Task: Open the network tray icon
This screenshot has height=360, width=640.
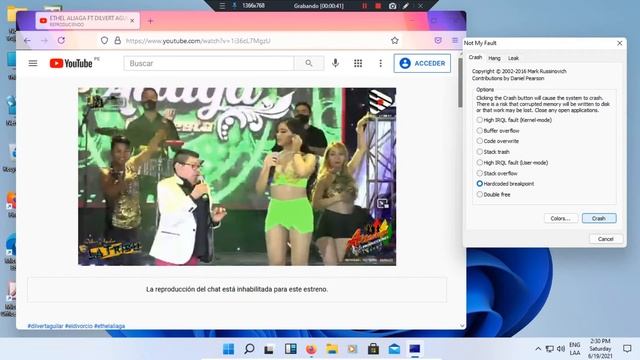Action: [550, 349]
